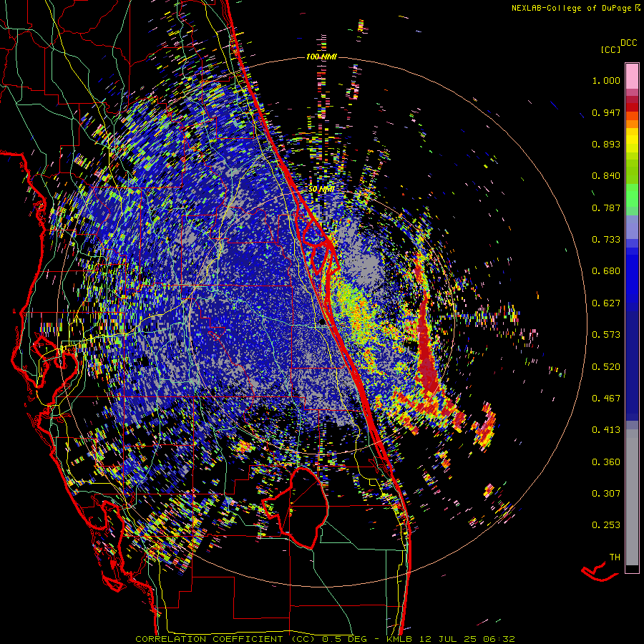Click the gray lower color bar segment

[632, 497]
